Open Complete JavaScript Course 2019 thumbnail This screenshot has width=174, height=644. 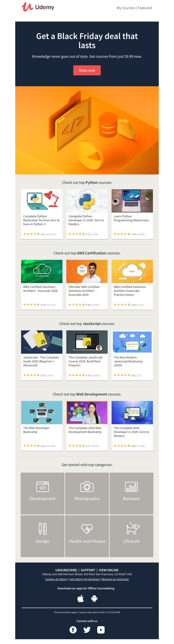point(87,342)
